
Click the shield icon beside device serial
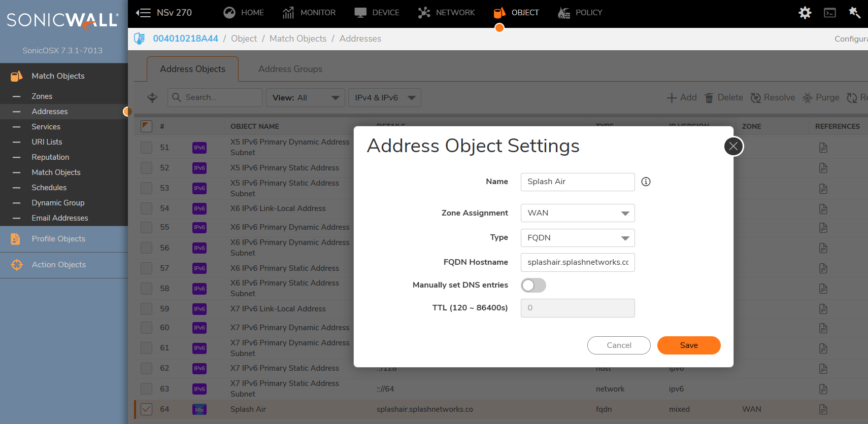(139, 39)
